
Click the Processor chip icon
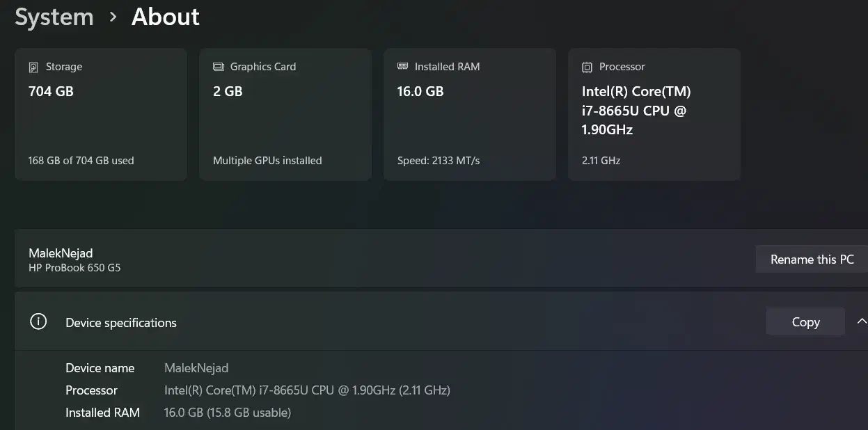point(587,67)
